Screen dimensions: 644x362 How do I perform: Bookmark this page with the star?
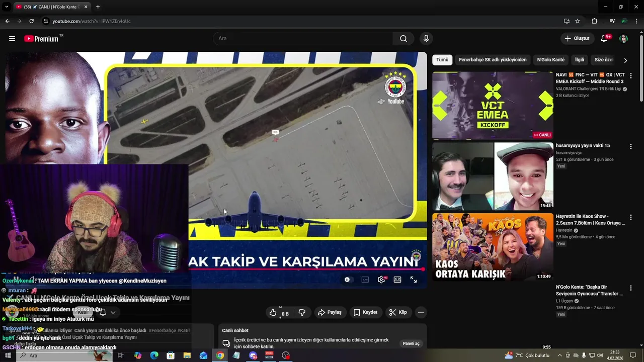[x=578, y=21]
